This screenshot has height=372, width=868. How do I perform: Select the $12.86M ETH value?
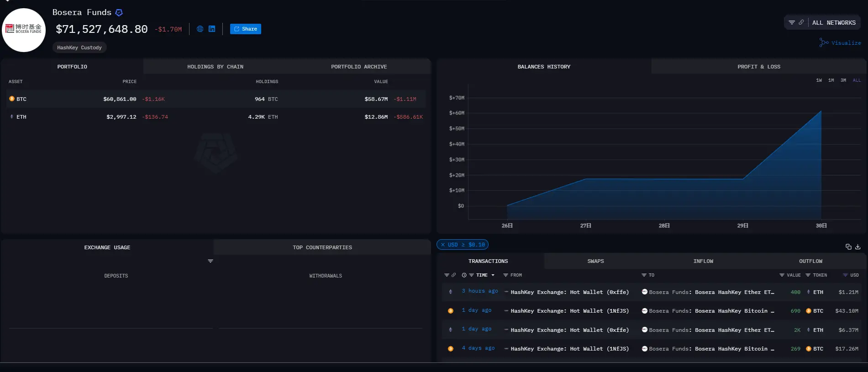(376, 117)
